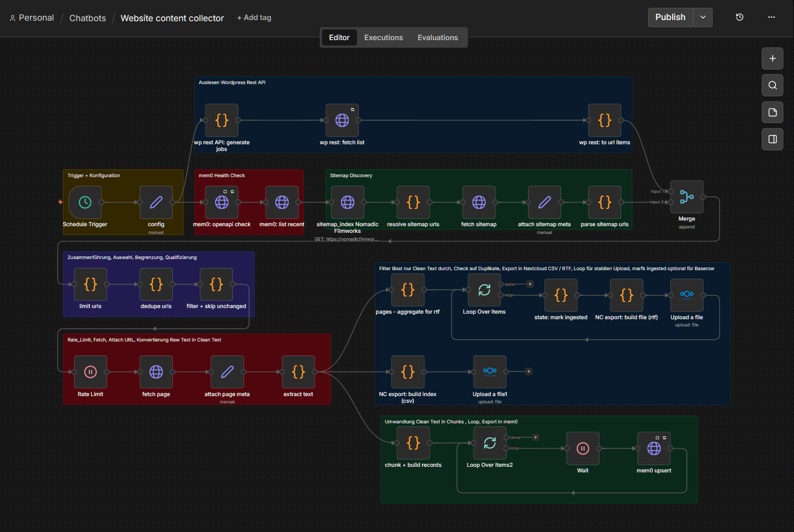Select the mem0 upsert node
This screenshot has height=532, width=794.
(x=654, y=448)
